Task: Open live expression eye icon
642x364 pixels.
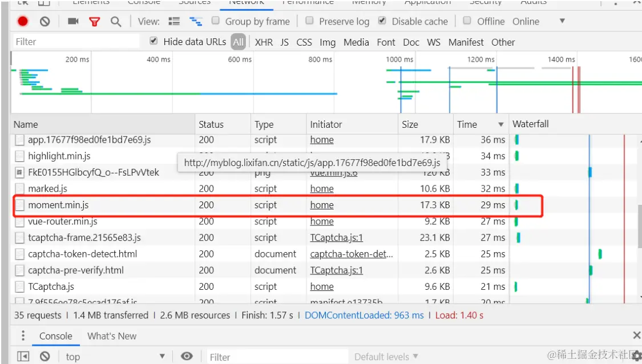Action: [x=187, y=356]
